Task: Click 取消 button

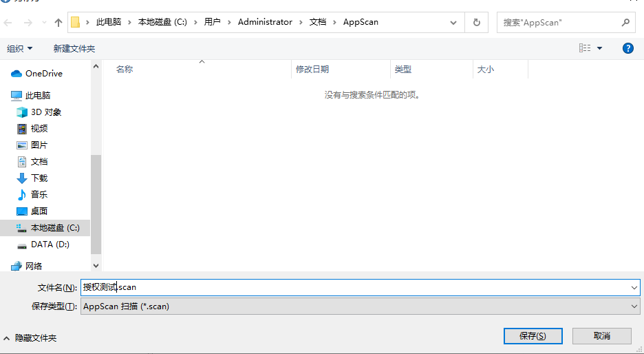Action: click(602, 336)
